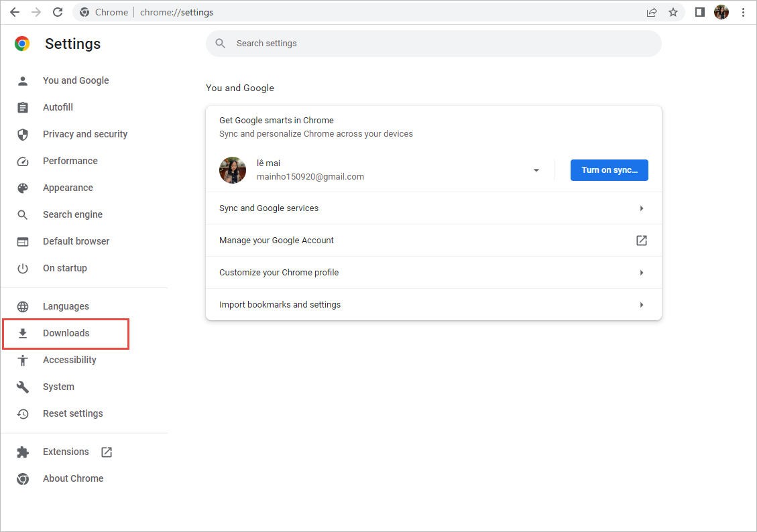Expand Sync and Google services
Viewport: 757px width, 532px height.
coord(433,208)
